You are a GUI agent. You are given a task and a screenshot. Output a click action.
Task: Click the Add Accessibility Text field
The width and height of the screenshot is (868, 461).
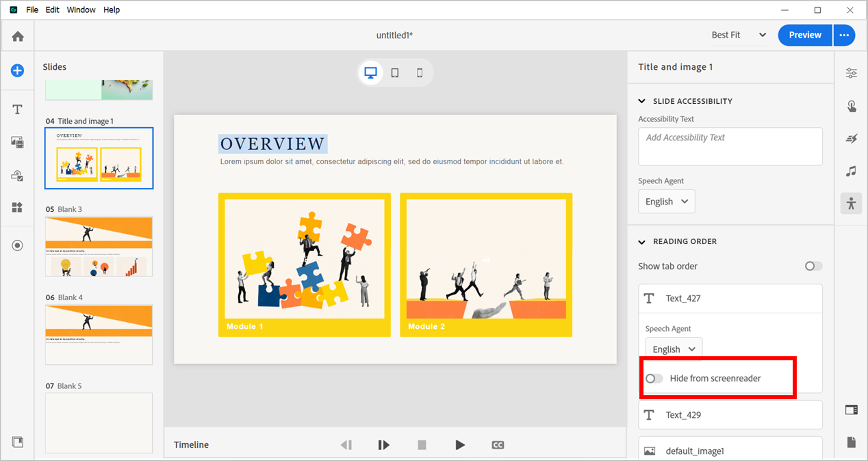[x=730, y=146]
